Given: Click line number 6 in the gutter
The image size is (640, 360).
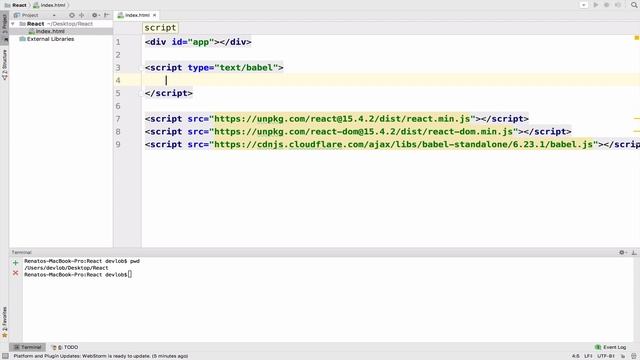Looking at the screenshot, I should pos(118,106).
